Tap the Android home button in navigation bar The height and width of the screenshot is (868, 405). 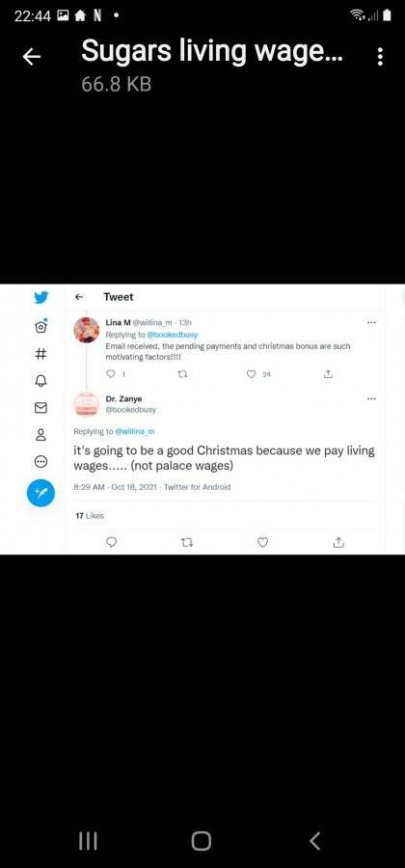click(x=202, y=841)
